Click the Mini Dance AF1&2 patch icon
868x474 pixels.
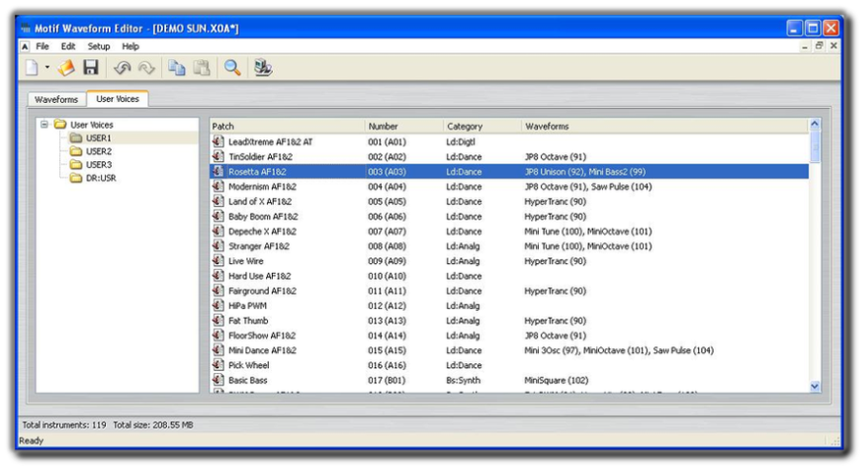click(x=218, y=350)
